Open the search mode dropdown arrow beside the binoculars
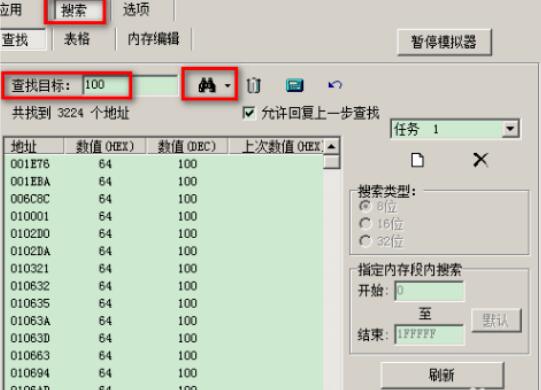The height and width of the screenshot is (390, 541). (x=227, y=85)
